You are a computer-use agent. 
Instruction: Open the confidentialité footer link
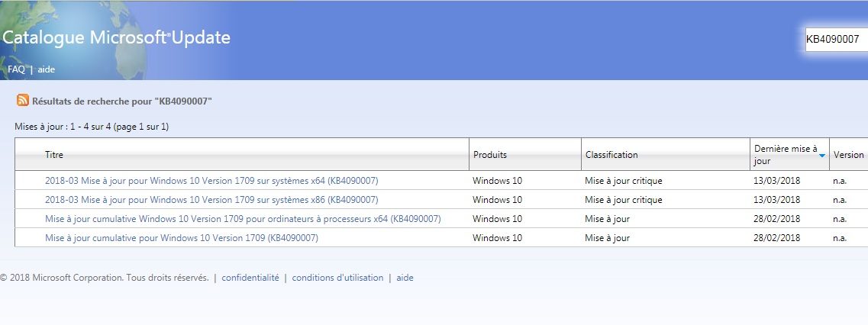[250, 278]
